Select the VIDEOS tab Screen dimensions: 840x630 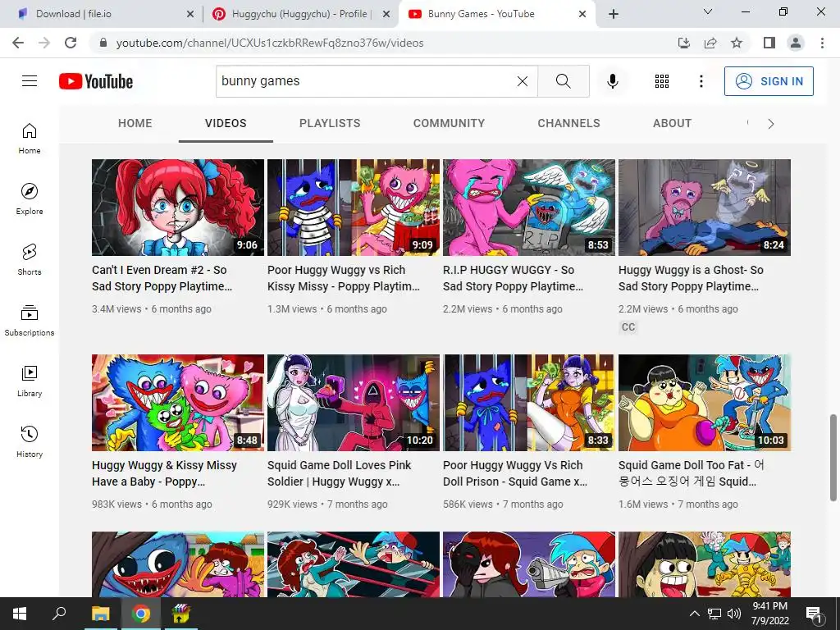click(226, 123)
